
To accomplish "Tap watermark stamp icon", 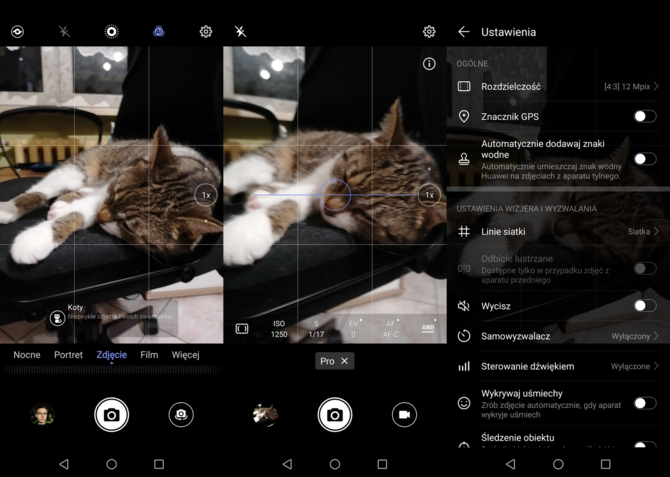I will [464, 159].
